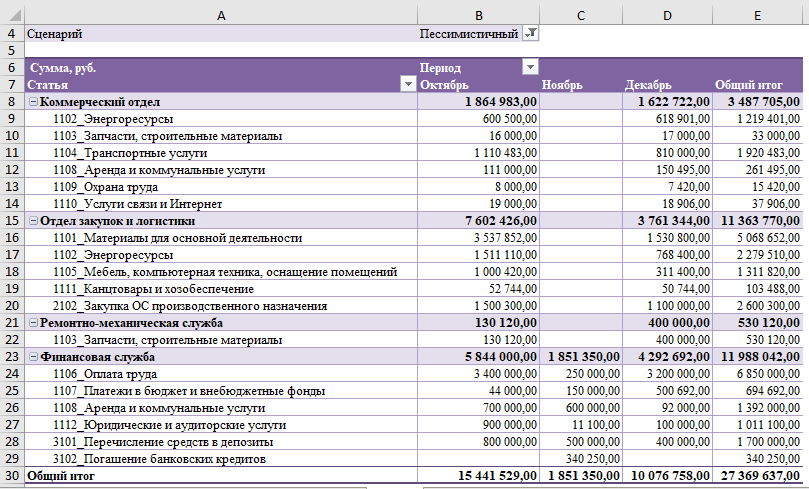Select row 30 header
Image resolution: width=809 pixels, height=489 pixels.
point(12,476)
